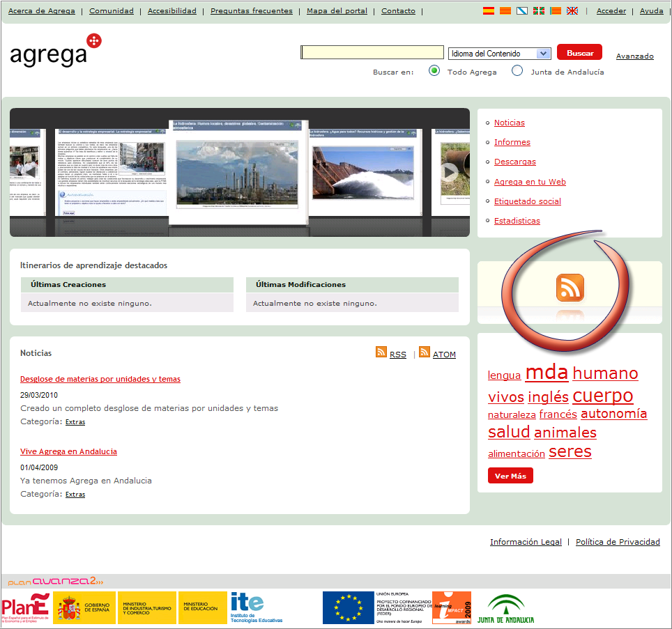The height and width of the screenshot is (629, 672).
Task: Open Acerca de Agrega menu link
Action: (x=42, y=10)
